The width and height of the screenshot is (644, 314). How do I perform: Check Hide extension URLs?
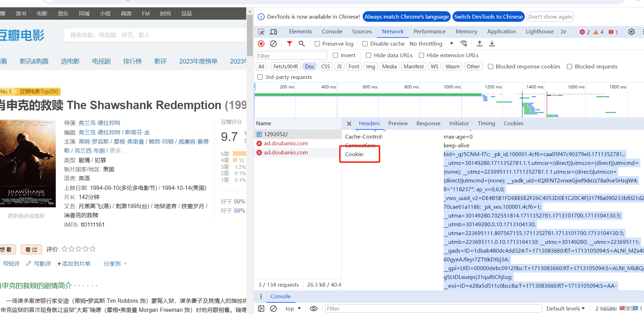tap(422, 55)
